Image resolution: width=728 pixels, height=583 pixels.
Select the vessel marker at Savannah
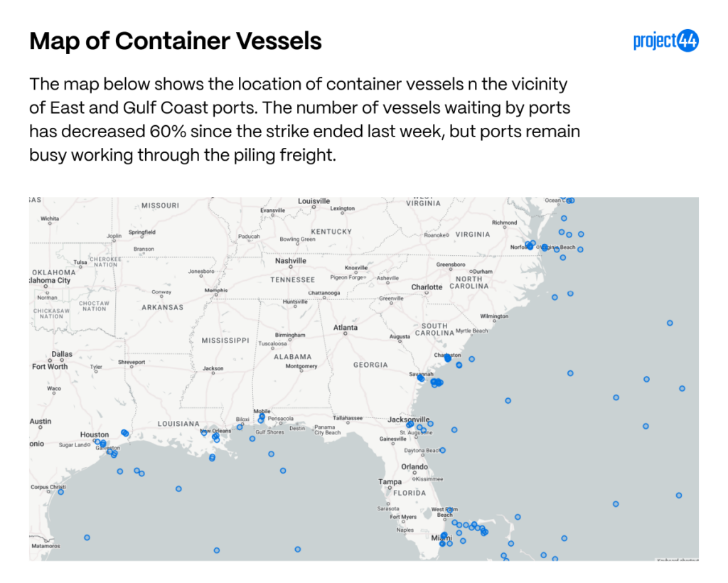pyautogui.click(x=421, y=378)
